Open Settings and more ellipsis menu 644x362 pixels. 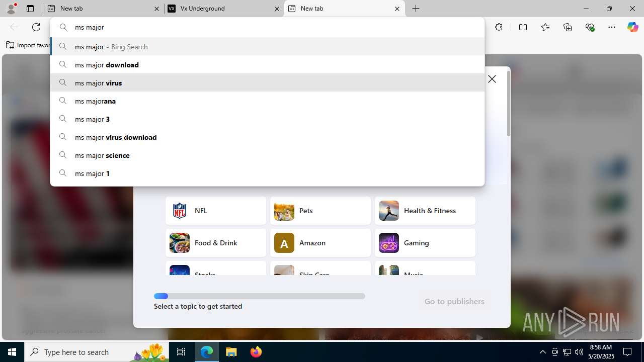click(x=612, y=27)
